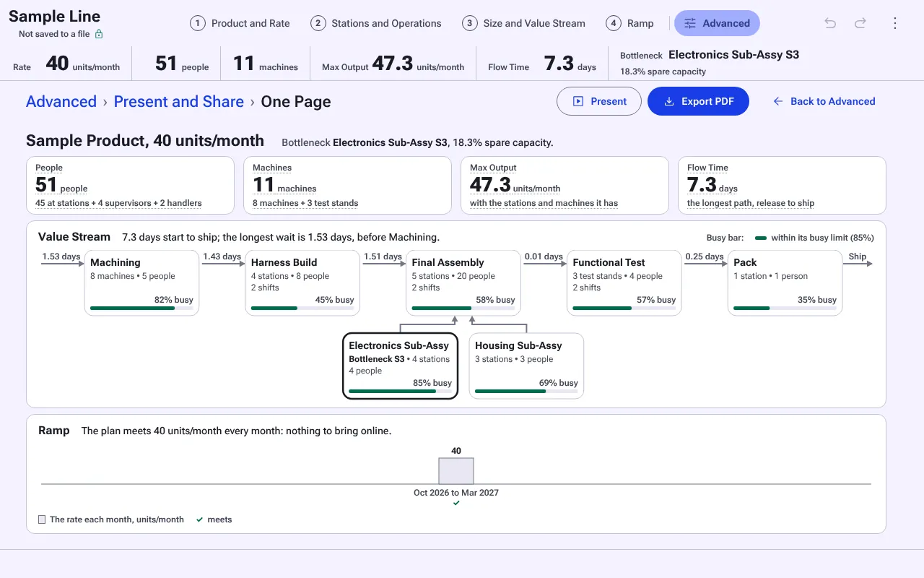
Task: Click the Max Output summary card
Action: click(565, 186)
